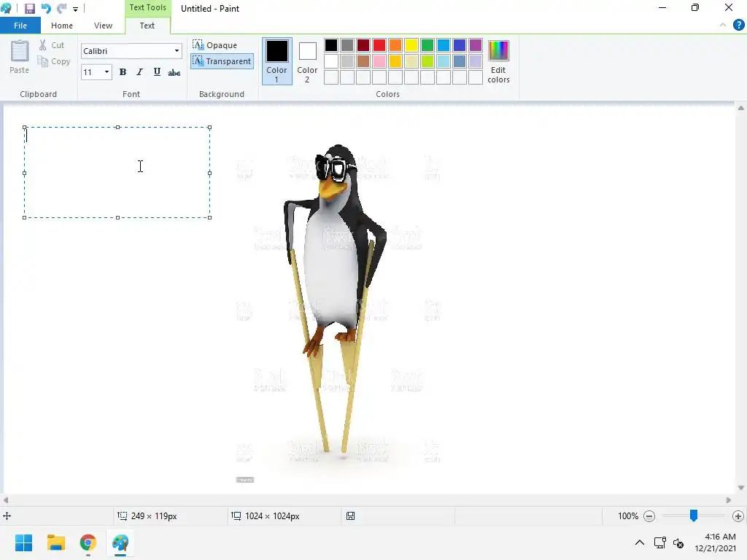Screen dimensions: 747x560
Task: Click the disk size icon in status bar
Action: tap(351, 516)
